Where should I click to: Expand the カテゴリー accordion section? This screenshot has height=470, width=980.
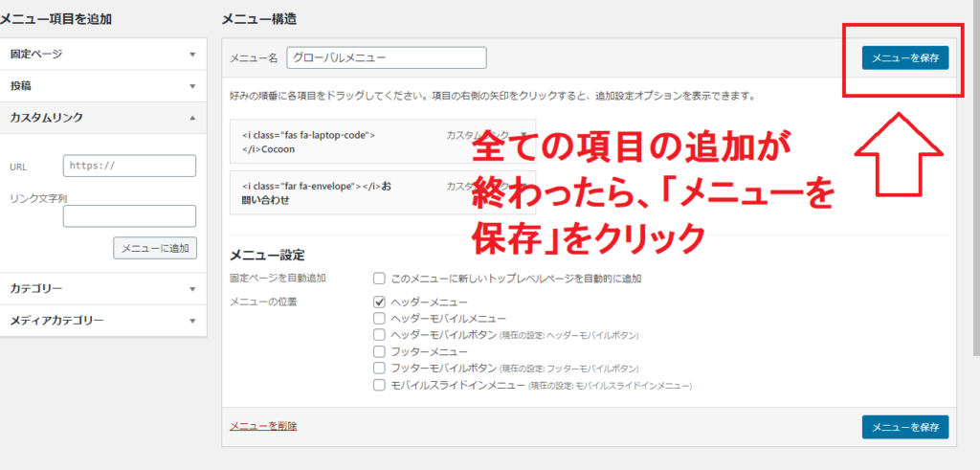pos(103,289)
